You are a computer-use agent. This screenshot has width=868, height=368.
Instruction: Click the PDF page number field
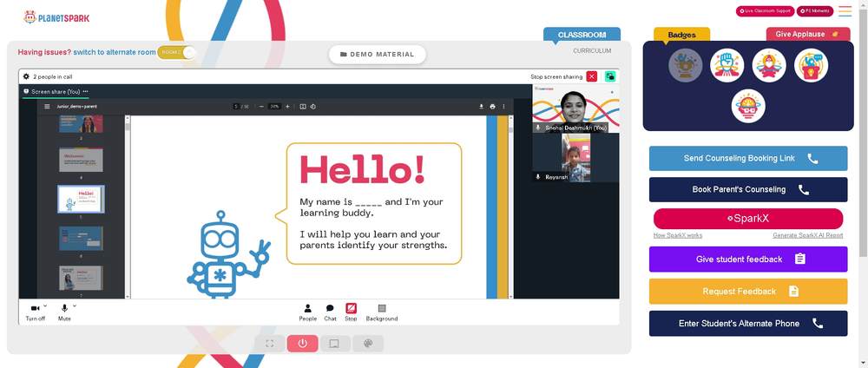tap(236, 106)
